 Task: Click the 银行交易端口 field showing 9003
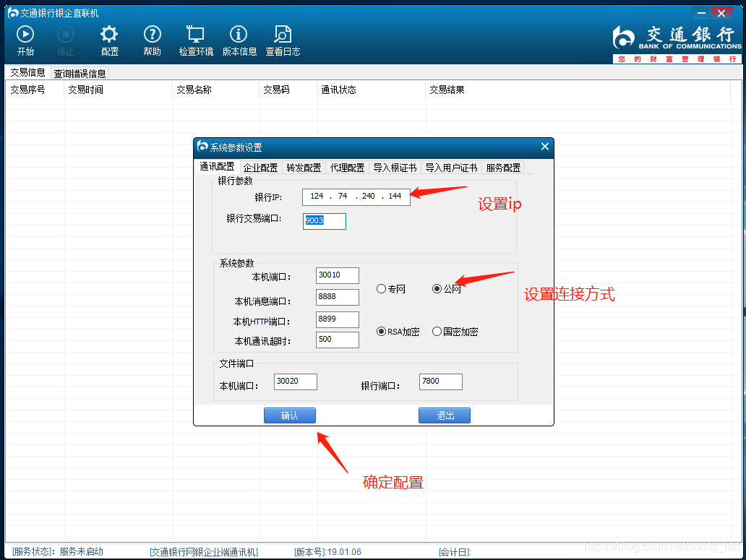click(325, 221)
